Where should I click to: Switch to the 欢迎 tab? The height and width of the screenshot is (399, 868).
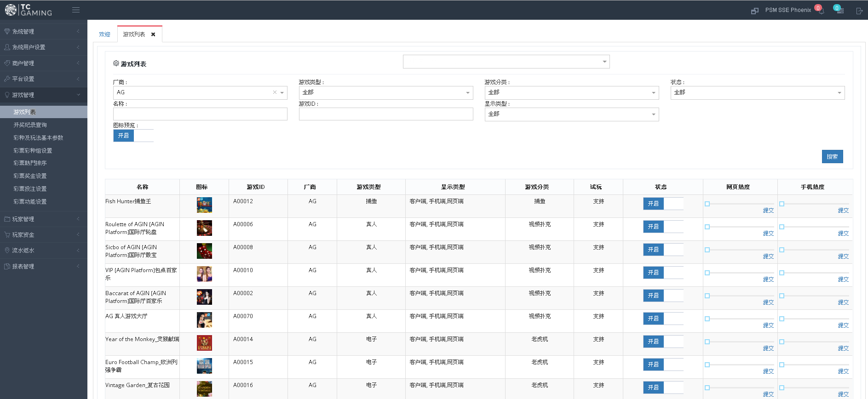(x=104, y=34)
